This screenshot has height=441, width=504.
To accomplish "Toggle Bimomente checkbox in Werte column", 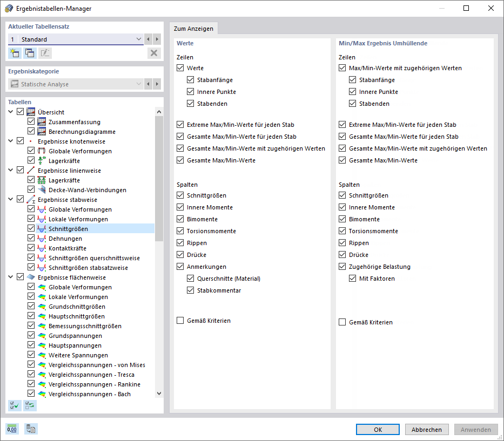I will coord(180,219).
